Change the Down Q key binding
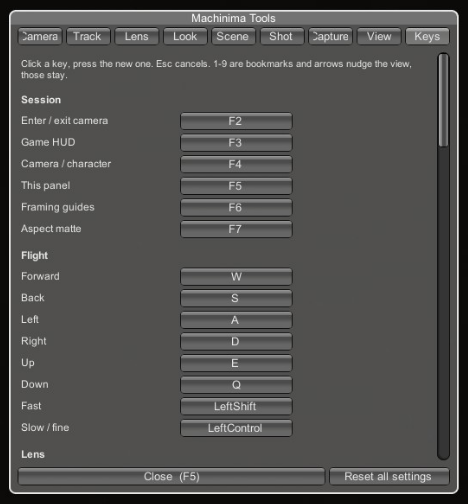This screenshot has width=468, height=504. click(236, 385)
